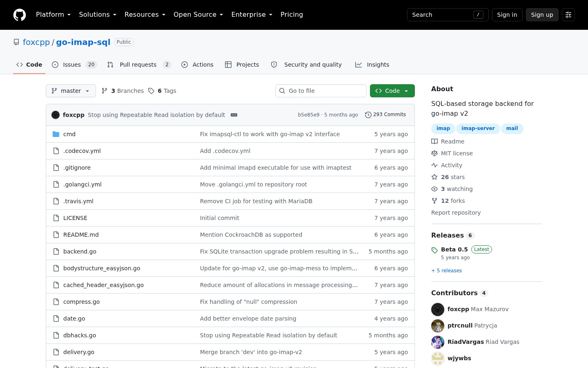View all 293 Commits
Screen dimensions: 588x368
[385, 115]
